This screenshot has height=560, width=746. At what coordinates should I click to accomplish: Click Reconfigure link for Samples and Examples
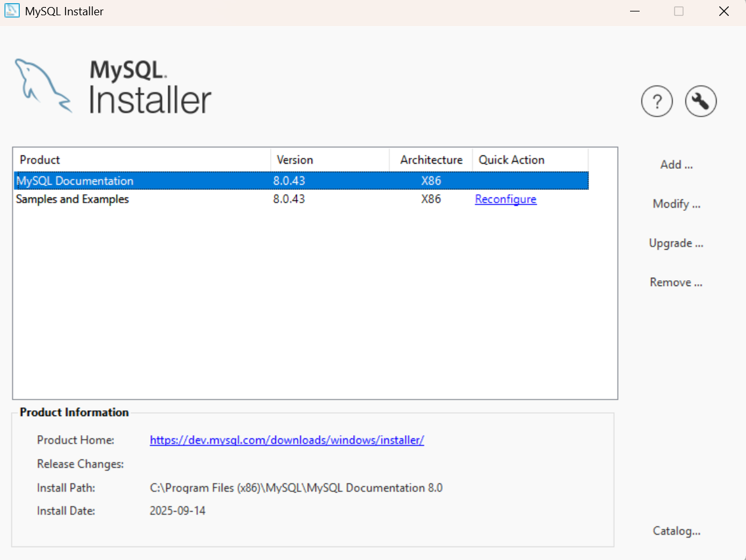pyautogui.click(x=505, y=199)
